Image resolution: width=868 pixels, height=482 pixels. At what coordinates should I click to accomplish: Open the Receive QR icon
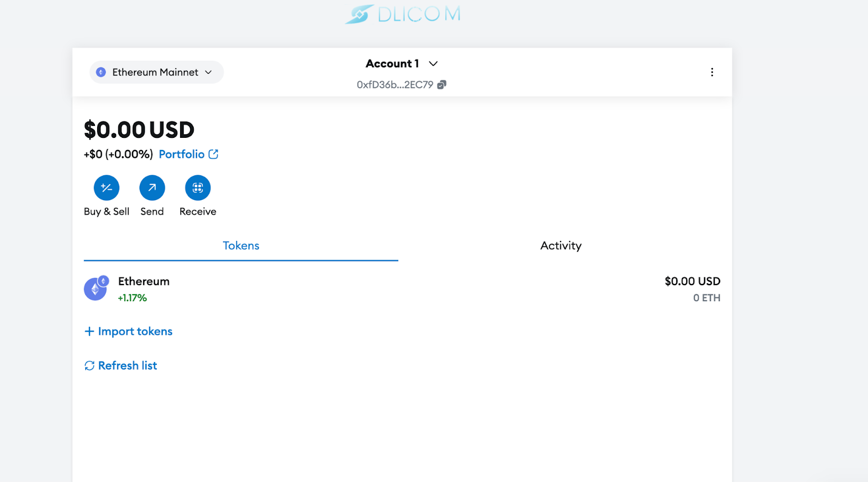[197, 188]
